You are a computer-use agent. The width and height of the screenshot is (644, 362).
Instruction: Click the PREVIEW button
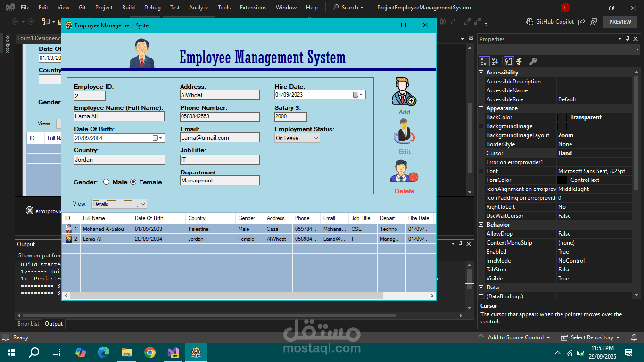620,21
